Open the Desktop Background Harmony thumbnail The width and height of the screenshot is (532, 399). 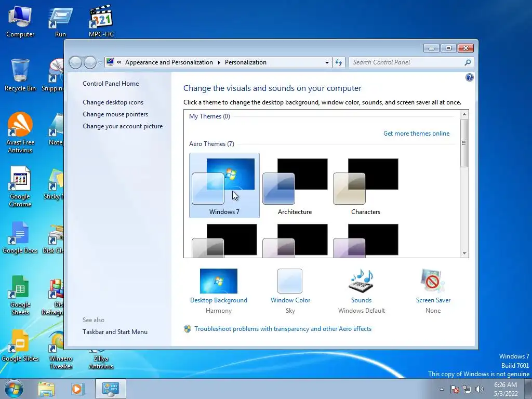219,281
